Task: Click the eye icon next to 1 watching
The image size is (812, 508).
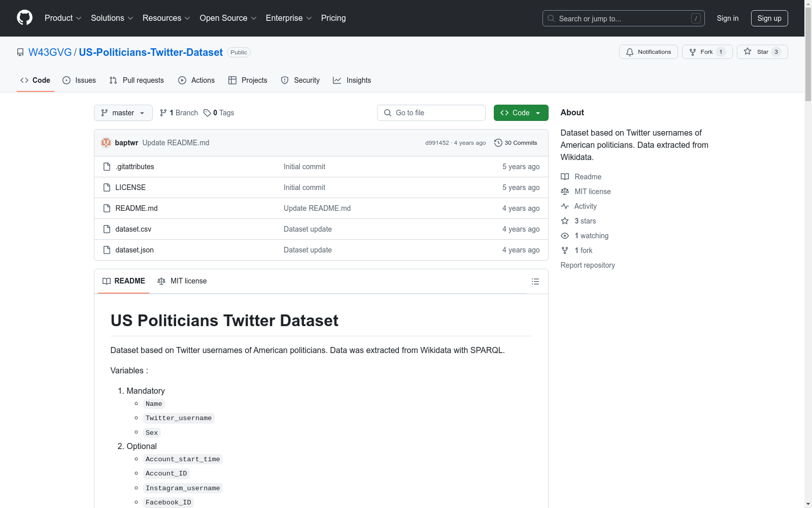Action: coord(565,236)
